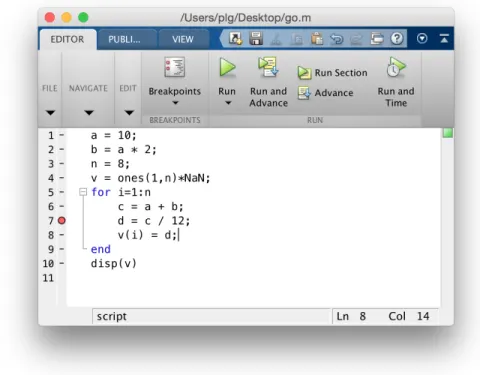Viewport: 480px width, 375px height.
Task: Switch to the VIEW tab
Action: pyautogui.click(x=183, y=39)
